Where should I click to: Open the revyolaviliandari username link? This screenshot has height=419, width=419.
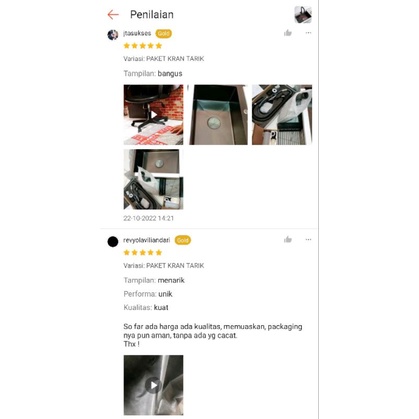click(147, 240)
